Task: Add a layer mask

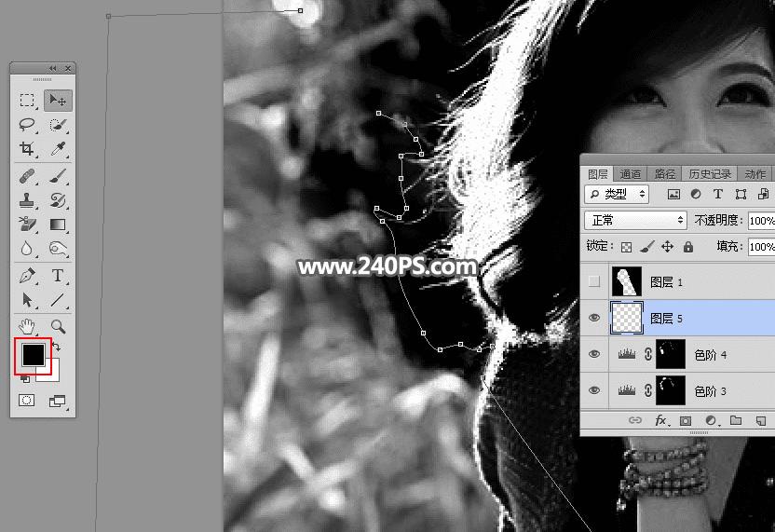Action: click(x=686, y=421)
